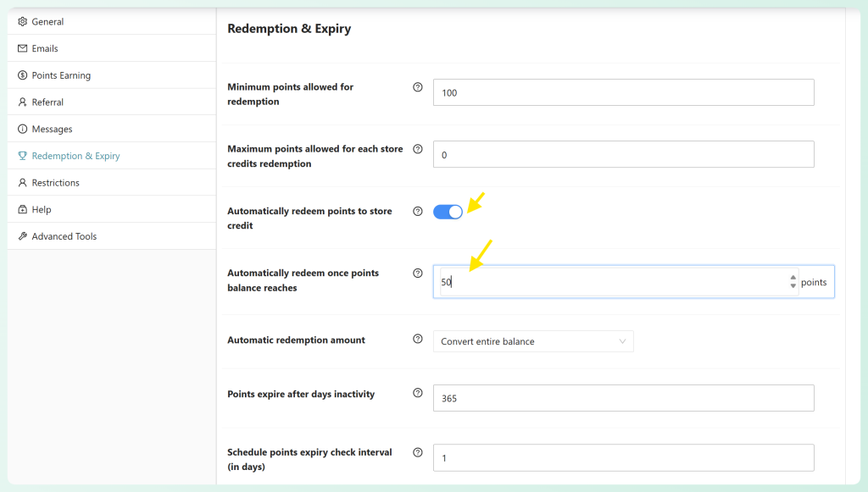Focus the Points expire after days inactivity field
The image size is (868, 492).
623,398
